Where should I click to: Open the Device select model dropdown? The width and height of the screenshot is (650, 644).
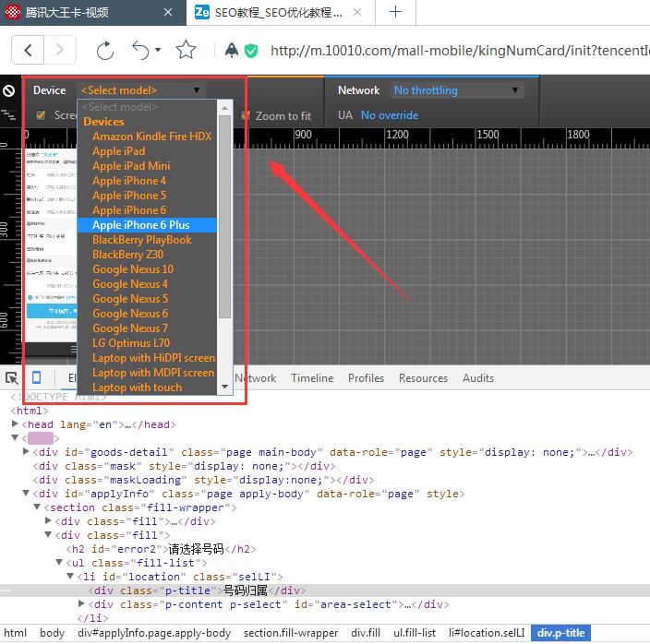tap(141, 90)
